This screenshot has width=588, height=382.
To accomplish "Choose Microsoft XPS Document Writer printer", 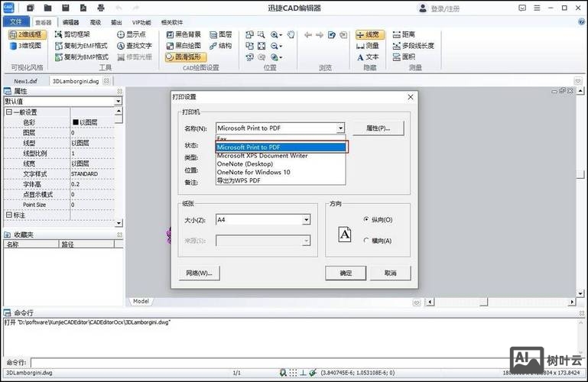I will click(281, 155).
